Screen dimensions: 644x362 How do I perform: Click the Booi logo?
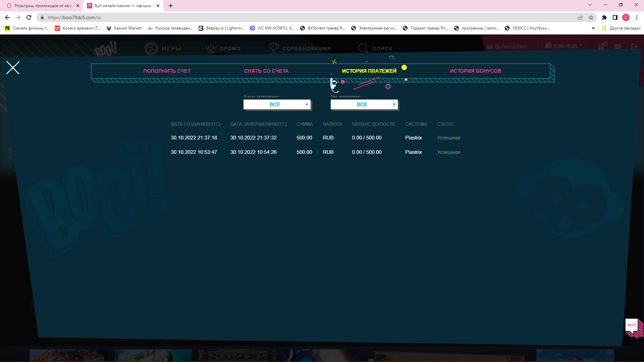point(106,49)
